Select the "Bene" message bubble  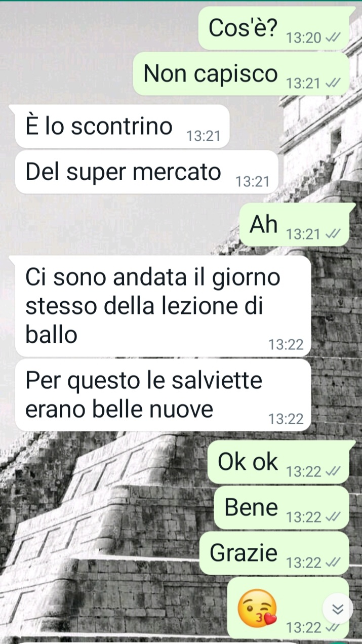tap(282, 507)
